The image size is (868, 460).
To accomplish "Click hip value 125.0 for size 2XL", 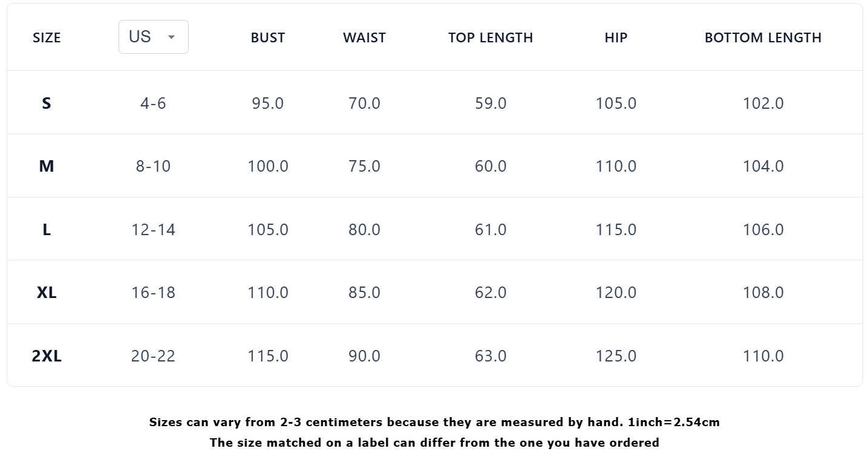I will click(x=616, y=356).
